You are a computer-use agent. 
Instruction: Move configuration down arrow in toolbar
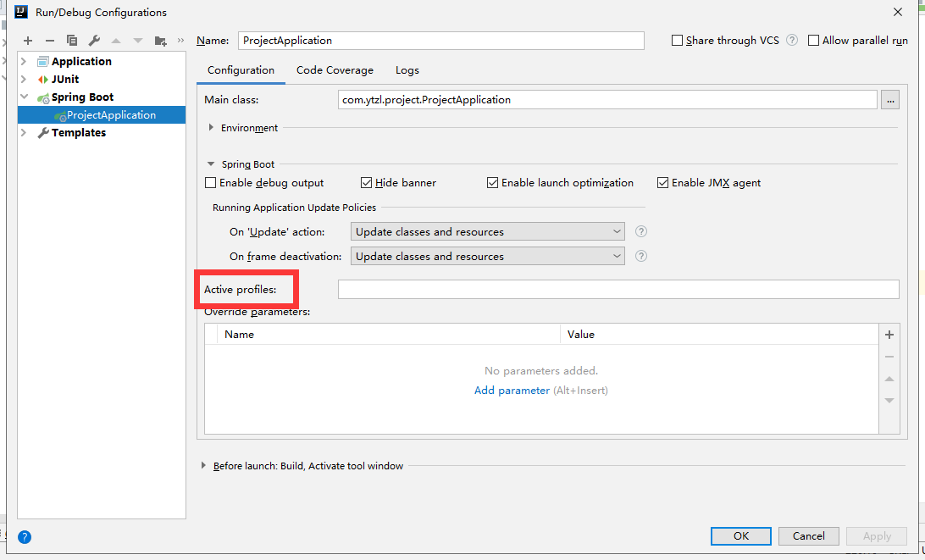pyautogui.click(x=138, y=41)
